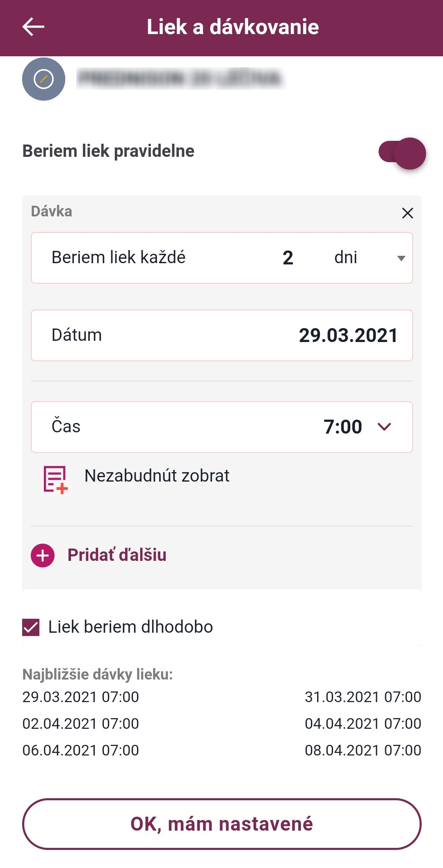Tap the note-plus reminder icon
This screenshot has width=443, height=868.
[x=55, y=479]
